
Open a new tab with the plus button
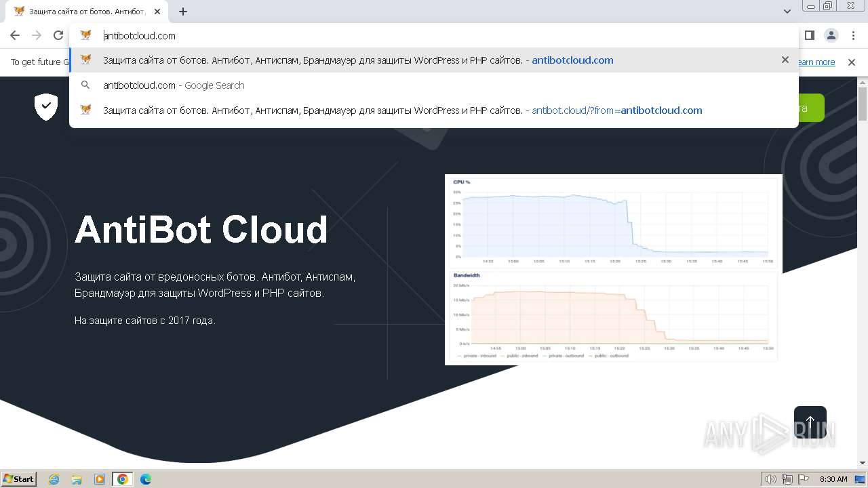click(183, 12)
